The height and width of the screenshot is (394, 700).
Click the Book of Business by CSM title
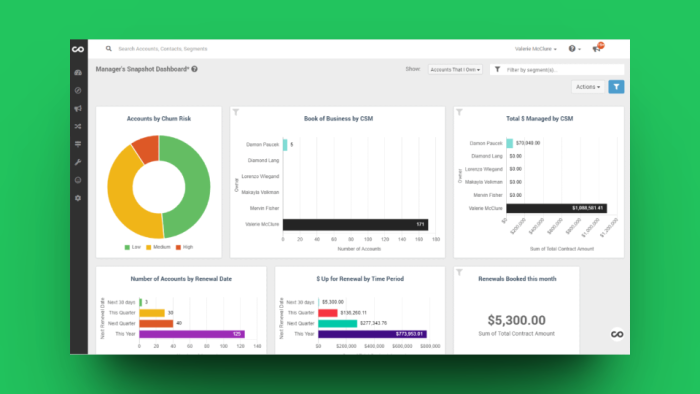[338, 119]
